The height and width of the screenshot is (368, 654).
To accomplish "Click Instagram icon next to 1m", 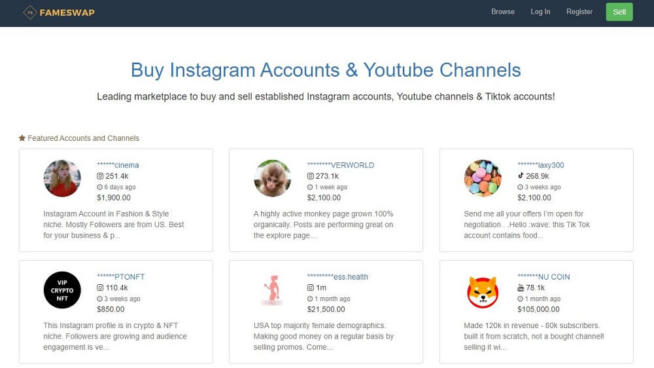I will (310, 287).
